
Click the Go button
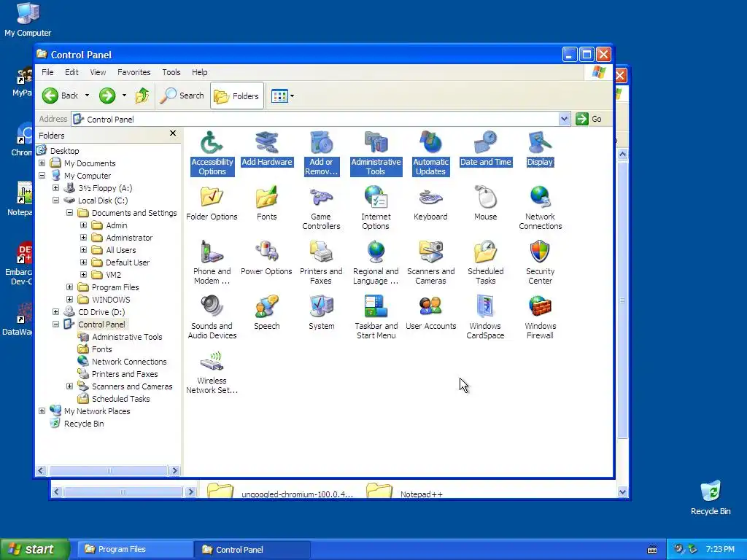[x=589, y=119]
